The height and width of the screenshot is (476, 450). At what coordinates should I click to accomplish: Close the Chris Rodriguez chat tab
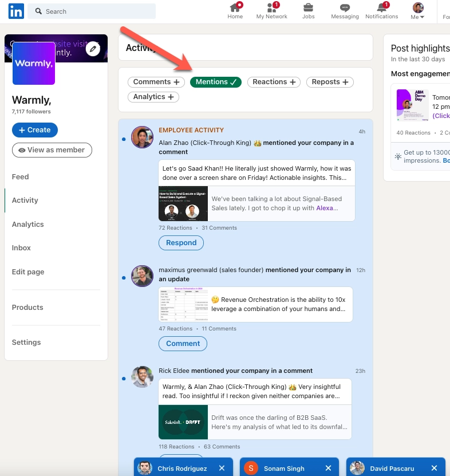pos(222,468)
